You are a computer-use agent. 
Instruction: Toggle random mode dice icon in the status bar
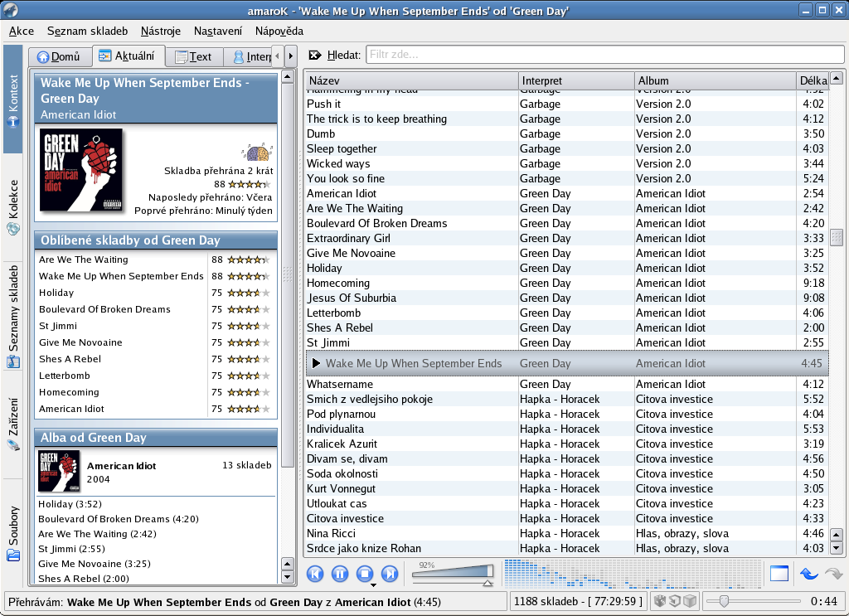click(x=659, y=601)
